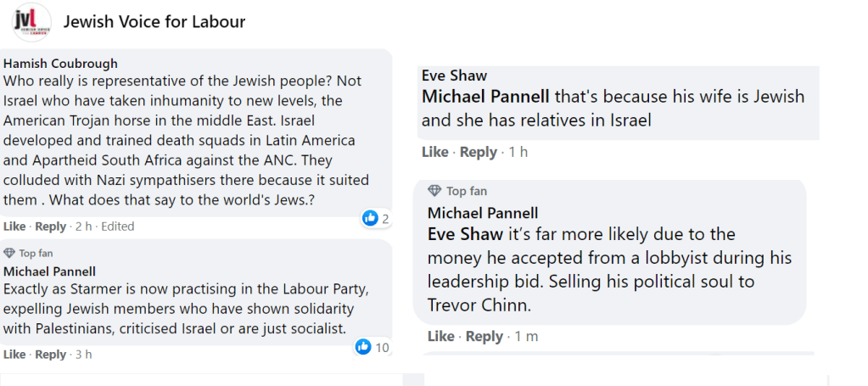Open Eve Shaw's profile from her comment
Screen dimensions: 868x386
(x=454, y=76)
